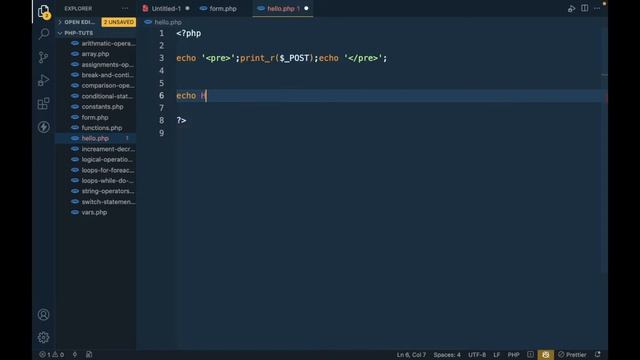Open vars.php in explorer
The width and height of the screenshot is (640, 360).
(96, 212)
